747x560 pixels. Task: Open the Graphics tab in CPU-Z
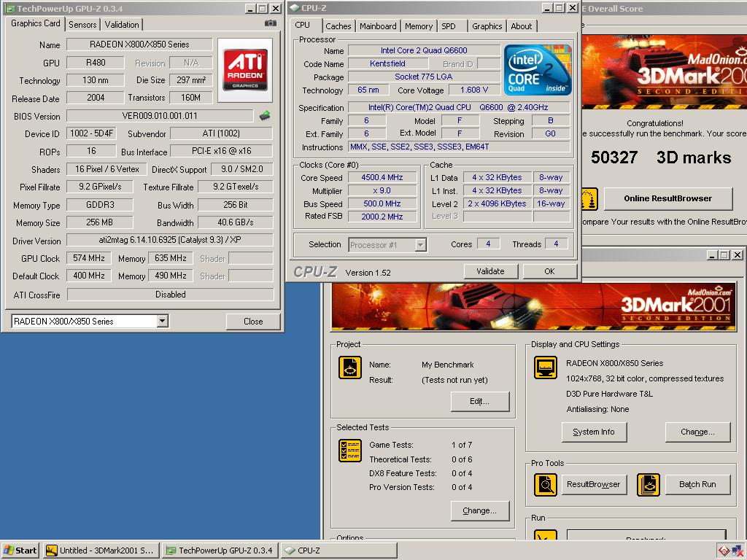click(487, 26)
